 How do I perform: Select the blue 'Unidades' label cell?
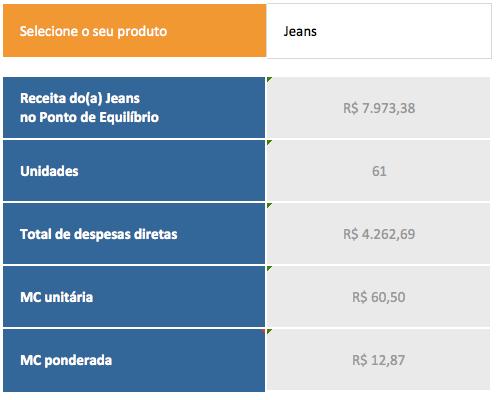pyautogui.click(x=134, y=170)
